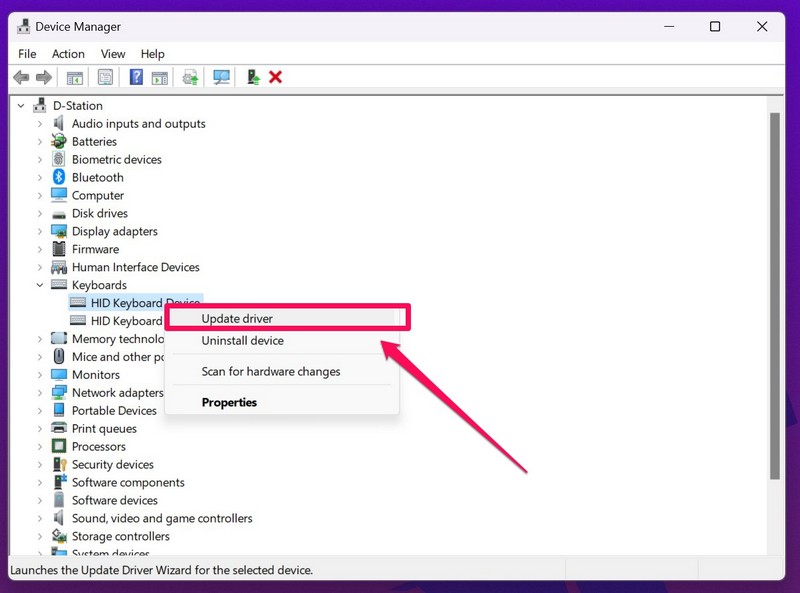
Task: Click the Back arrow toolbar icon
Action: pyautogui.click(x=21, y=77)
